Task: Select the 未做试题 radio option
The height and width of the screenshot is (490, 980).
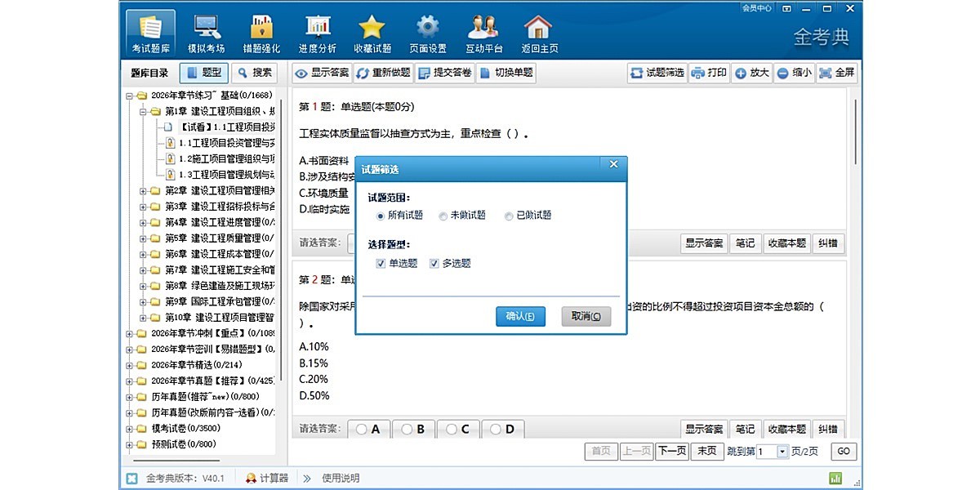Action: [443, 216]
